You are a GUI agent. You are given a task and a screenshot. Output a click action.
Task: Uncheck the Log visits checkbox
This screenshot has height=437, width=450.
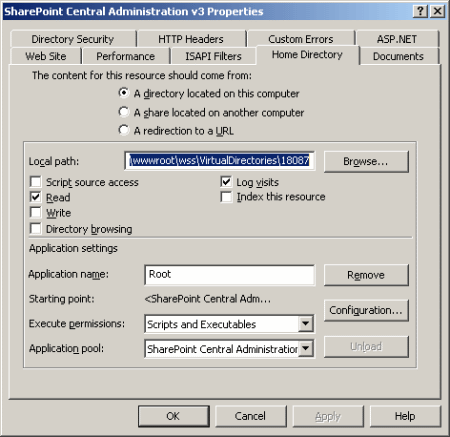point(226,182)
